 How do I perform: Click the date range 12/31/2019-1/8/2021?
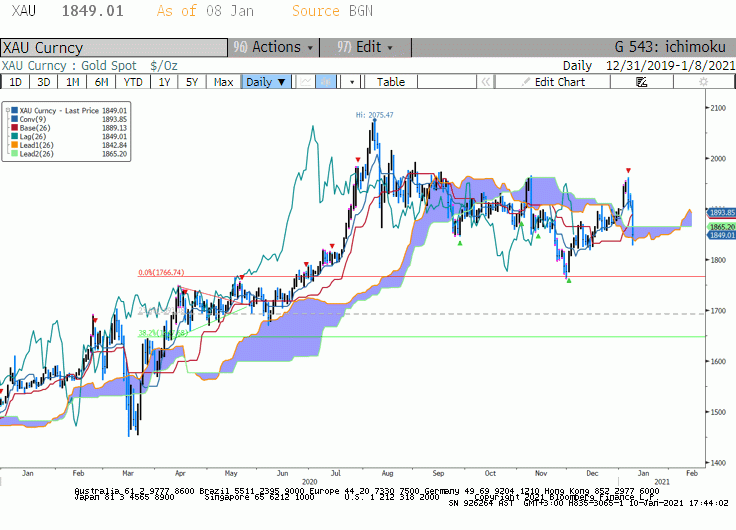click(x=670, y=65)
